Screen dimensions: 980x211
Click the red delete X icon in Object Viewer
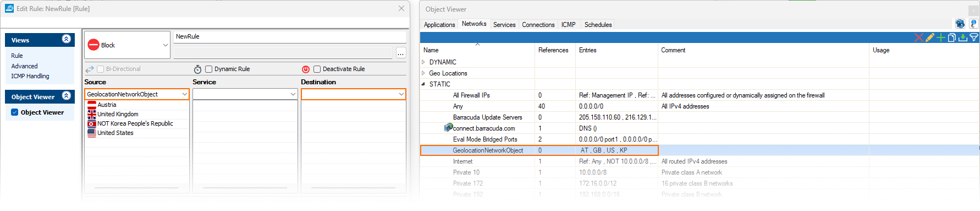click(918, 37)
